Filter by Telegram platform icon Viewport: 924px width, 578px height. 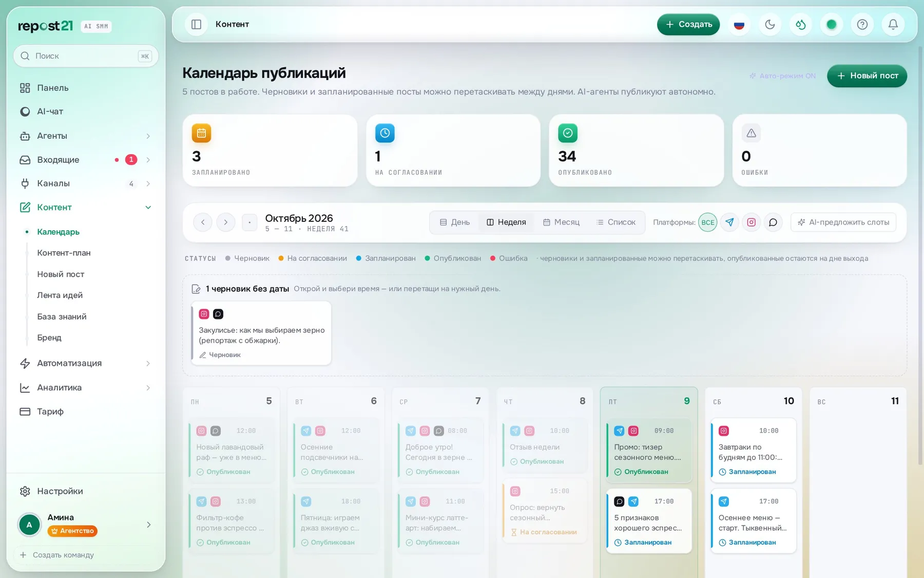(729, 222)
